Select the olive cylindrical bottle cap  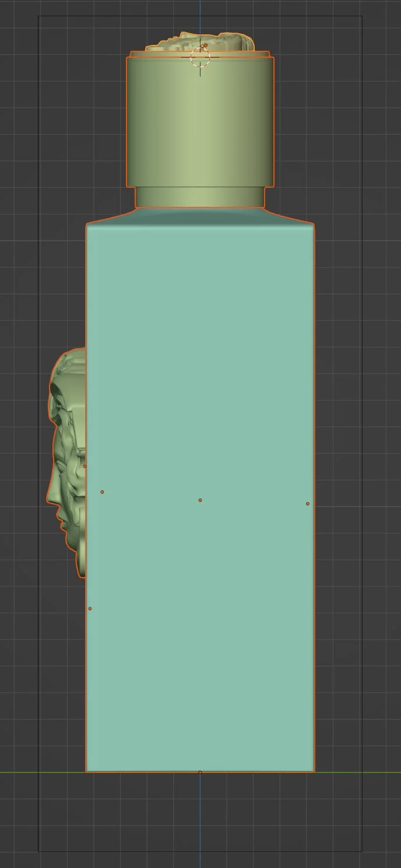pyautogui.click(x=200, y=121)
